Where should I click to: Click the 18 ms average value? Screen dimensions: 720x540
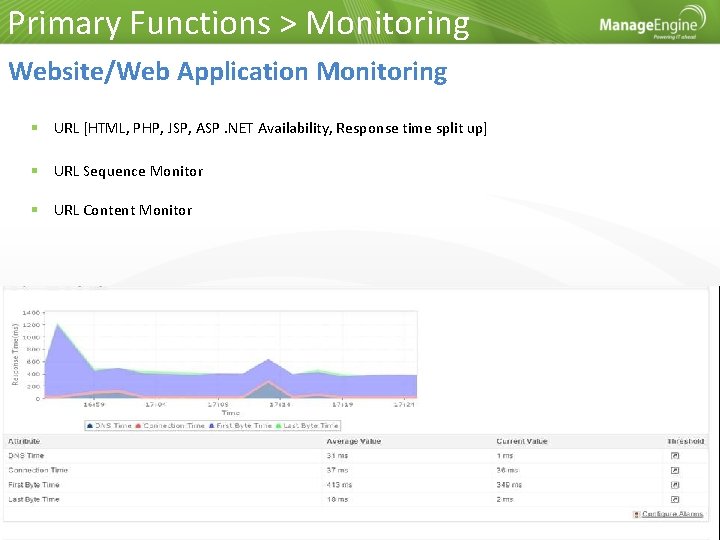tap(337, 499)
